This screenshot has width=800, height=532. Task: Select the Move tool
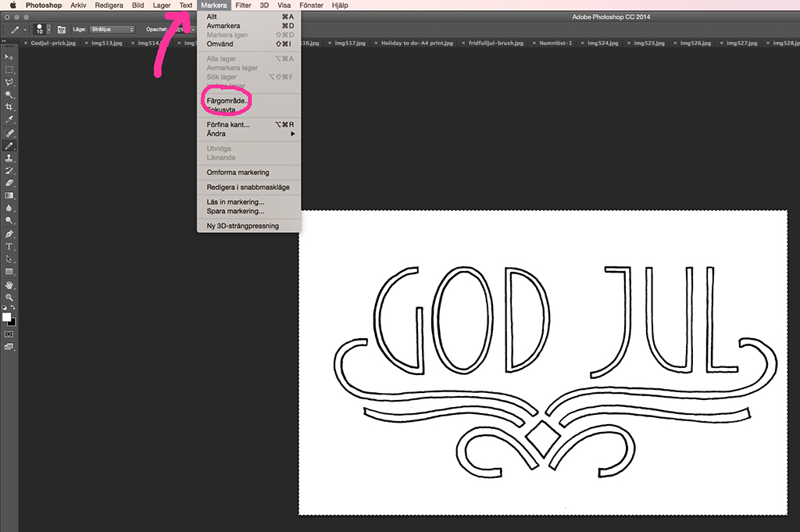(x=9, y=56)
